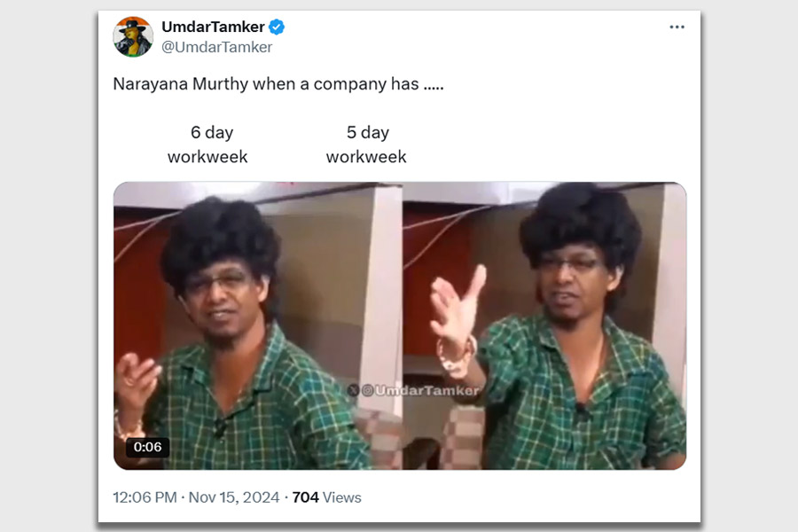Click the 12:06 PM timestamp
Image resolution: width=798 pixels, height=532 pixels.
pyautogui.click(x=145, y=497)
